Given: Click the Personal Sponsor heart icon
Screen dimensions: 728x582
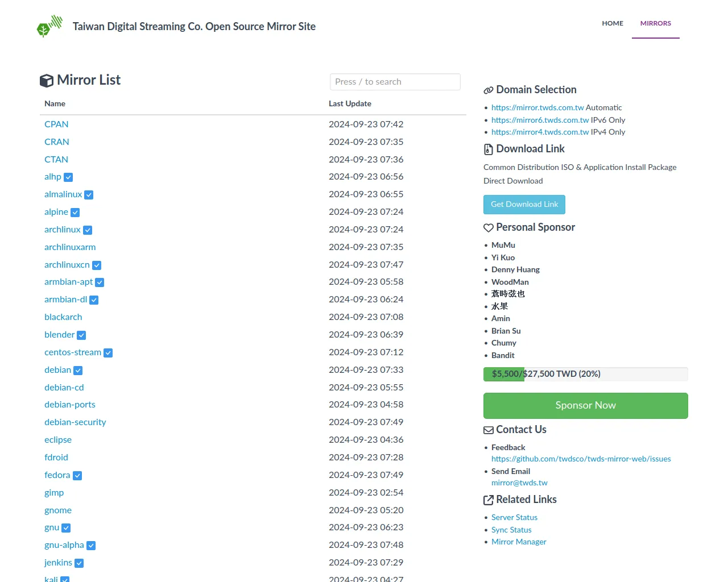Looking at the screenshot, I should click(x=488, y=228).
